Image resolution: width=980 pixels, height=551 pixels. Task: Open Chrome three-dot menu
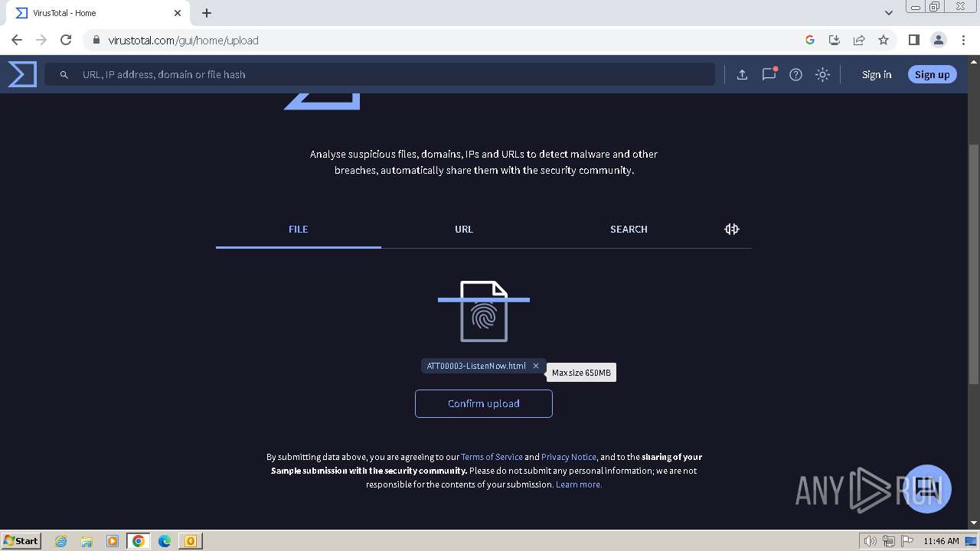coord(963,40)
